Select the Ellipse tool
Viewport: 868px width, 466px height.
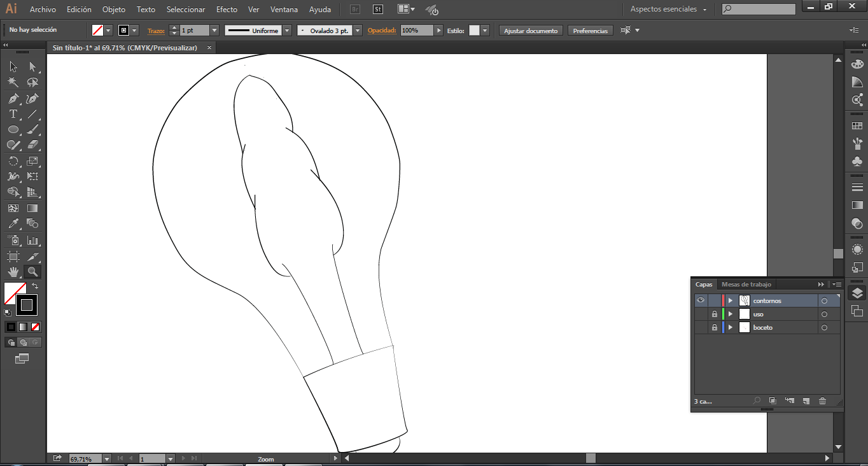click(13, 130)
